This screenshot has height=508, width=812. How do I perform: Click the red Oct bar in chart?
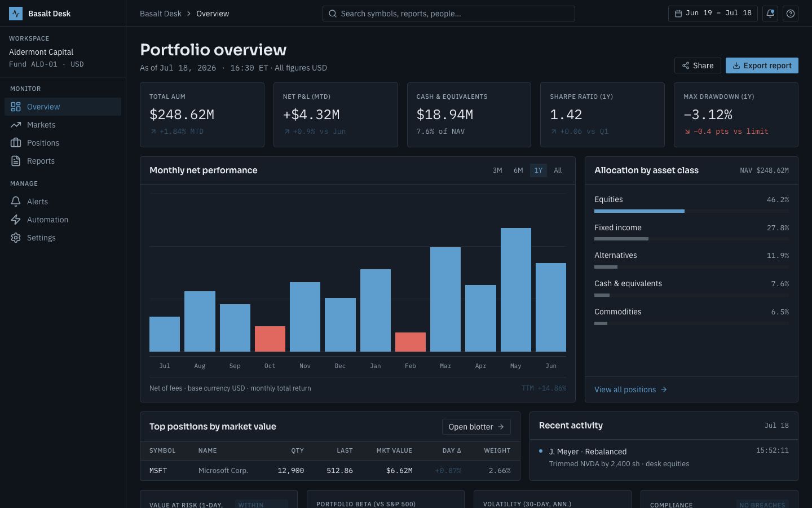(270, 339)
